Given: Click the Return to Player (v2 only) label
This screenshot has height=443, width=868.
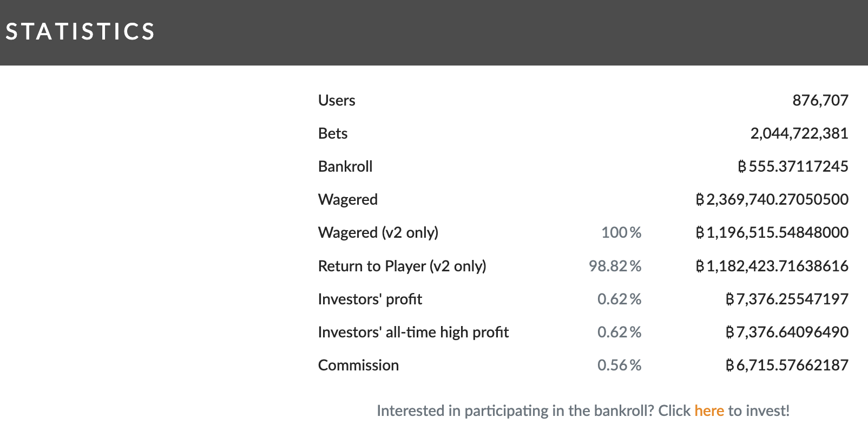Looking at the screenshot, I should [x=402, y=266].
